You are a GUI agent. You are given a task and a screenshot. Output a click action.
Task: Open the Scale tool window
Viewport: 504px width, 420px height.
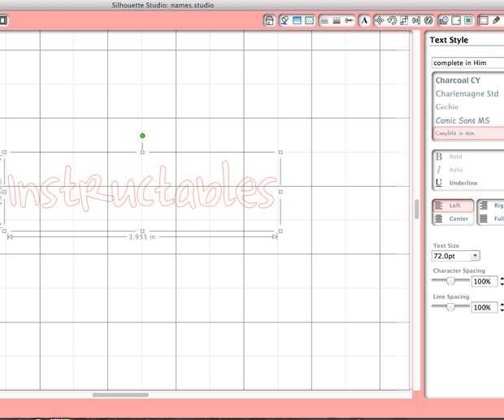(x=404, y=20)
